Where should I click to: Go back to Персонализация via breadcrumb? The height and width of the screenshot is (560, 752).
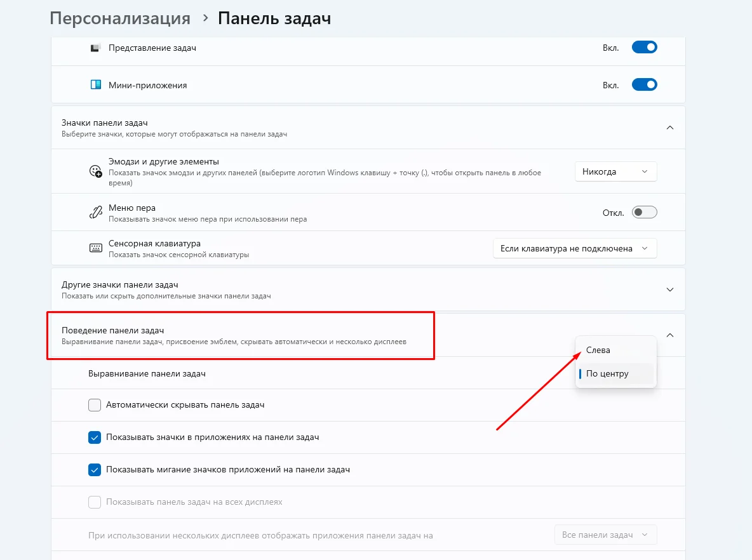120,18
